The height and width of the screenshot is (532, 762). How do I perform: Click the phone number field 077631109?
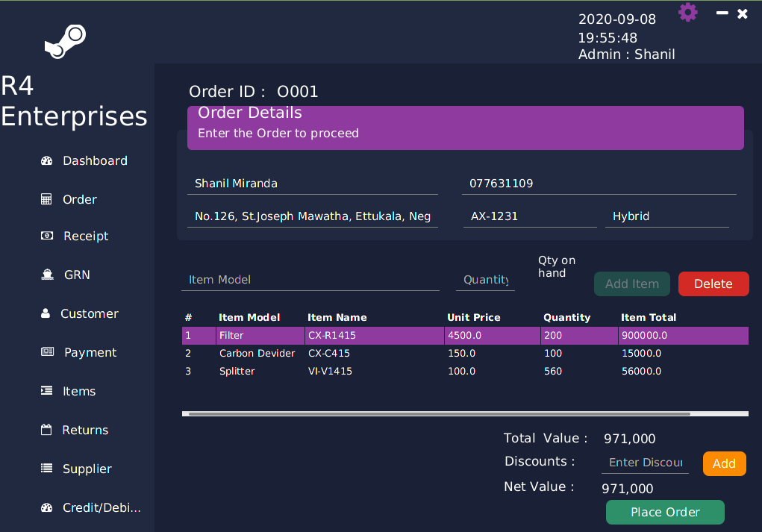pos(599,184)
